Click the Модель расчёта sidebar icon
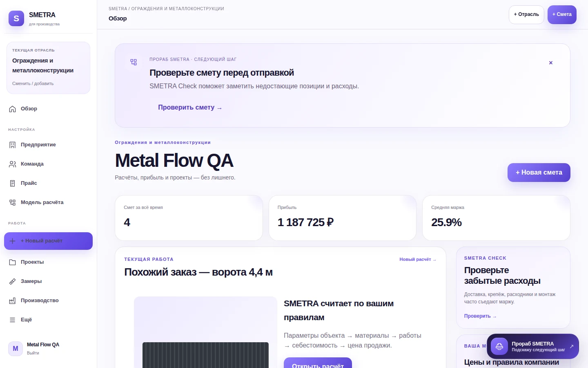The width and height of the screenshot is (588, 368). (x=13, y=202)
